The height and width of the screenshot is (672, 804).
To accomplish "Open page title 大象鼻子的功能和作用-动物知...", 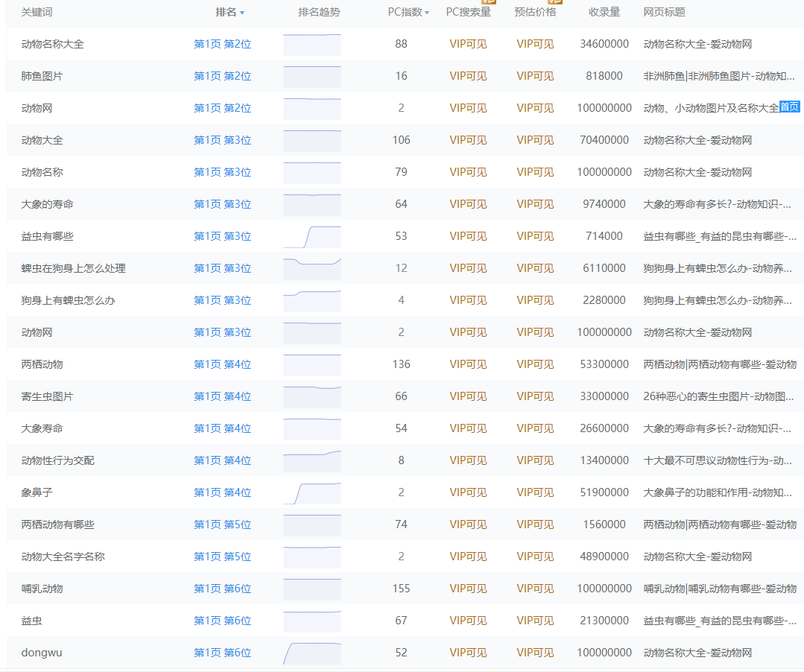I will coord(718,492).
